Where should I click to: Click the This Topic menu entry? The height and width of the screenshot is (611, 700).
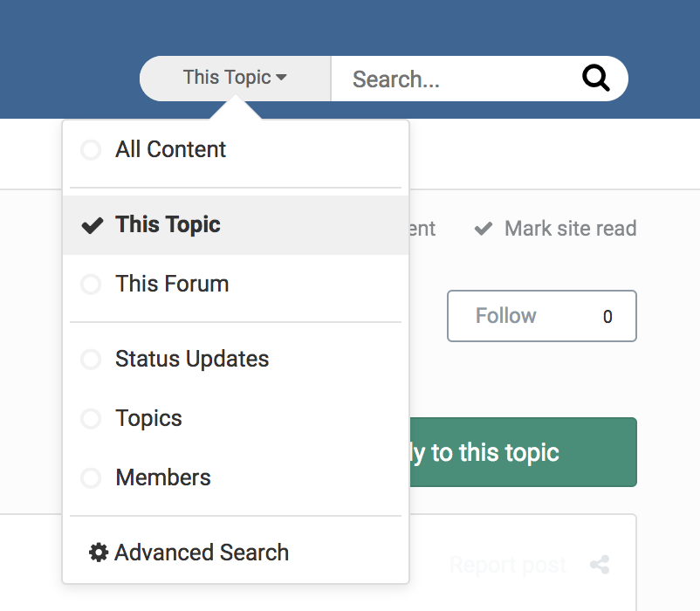pos(168,225)
